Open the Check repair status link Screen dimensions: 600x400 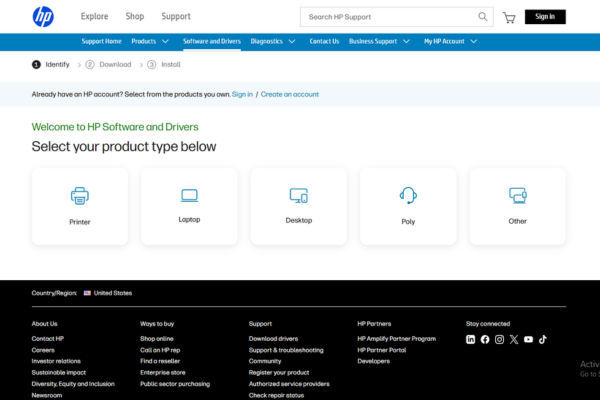276,395
